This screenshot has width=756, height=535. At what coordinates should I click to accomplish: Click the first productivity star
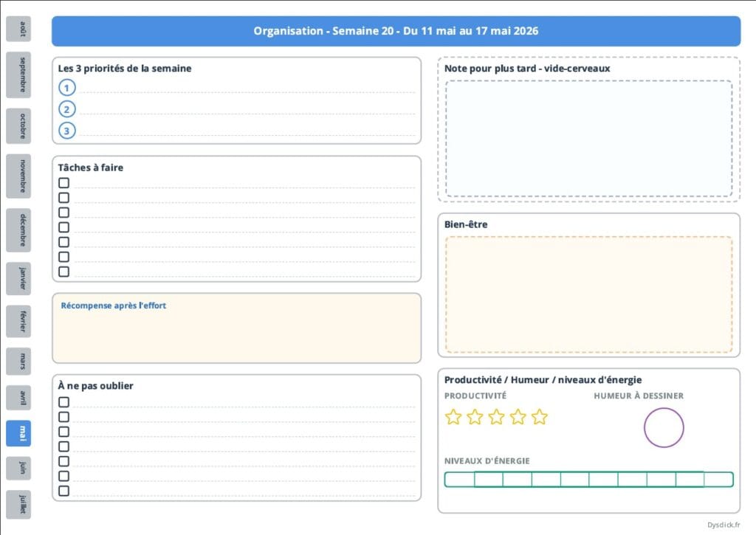coord(453,417)
